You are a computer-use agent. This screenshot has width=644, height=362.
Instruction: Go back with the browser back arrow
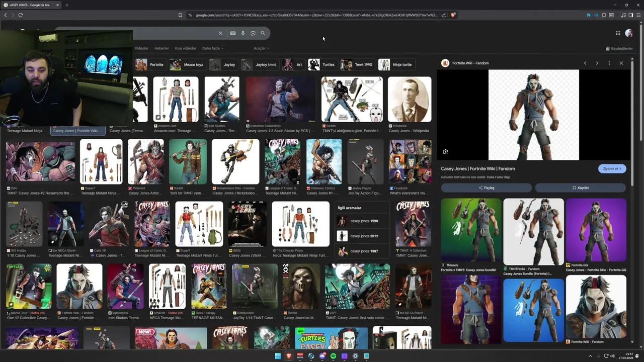6,15
